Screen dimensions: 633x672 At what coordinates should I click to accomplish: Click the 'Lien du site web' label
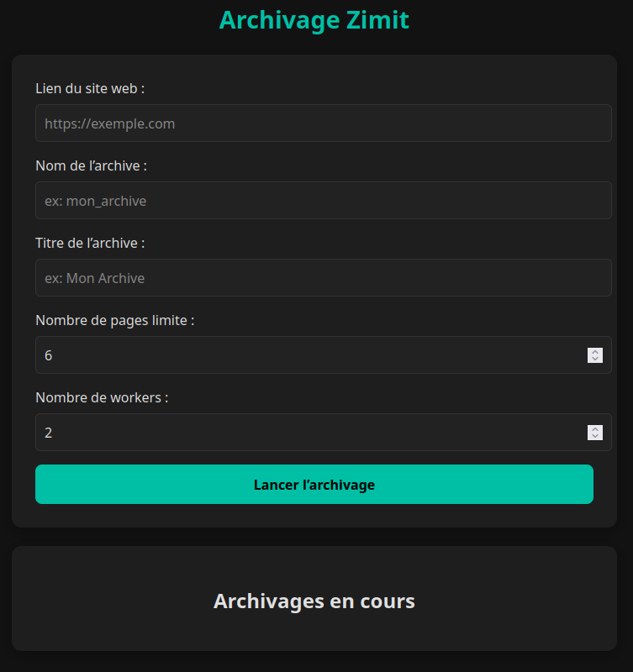pyautogui.click(x=90, y=89)
